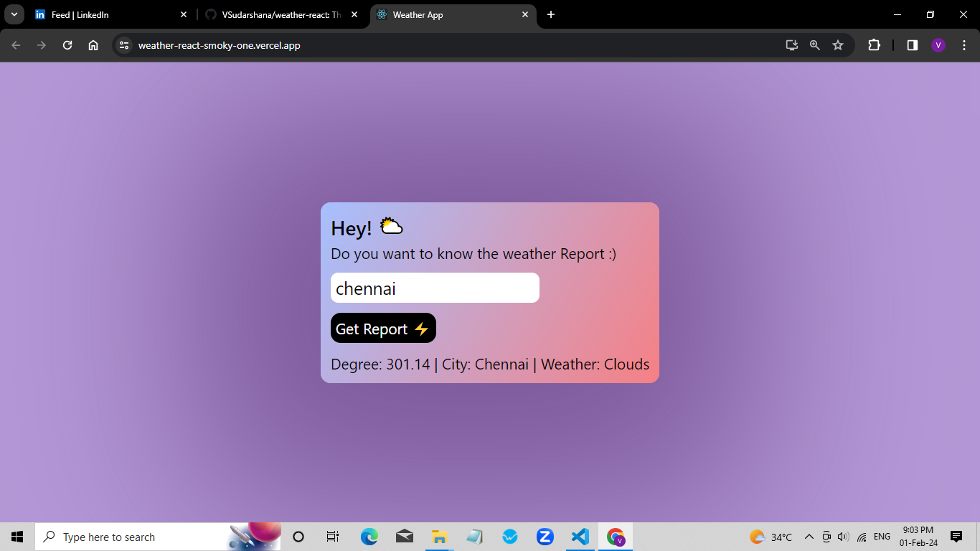The width and height of the screenshot is (980, 551).
Task: Open the Extensions puzzle icon
Action: pyautogui.click(x=874, y=45)
